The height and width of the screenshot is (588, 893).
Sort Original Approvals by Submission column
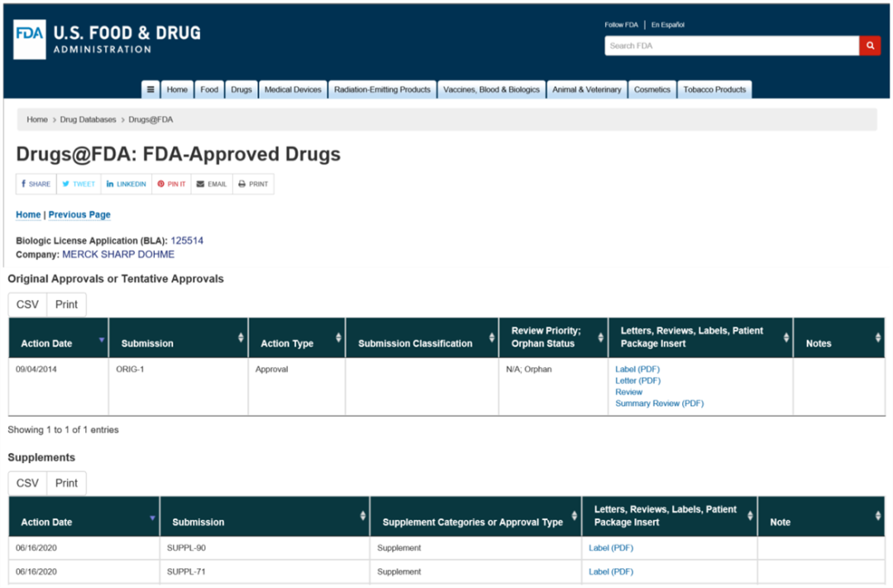[179, 338]
